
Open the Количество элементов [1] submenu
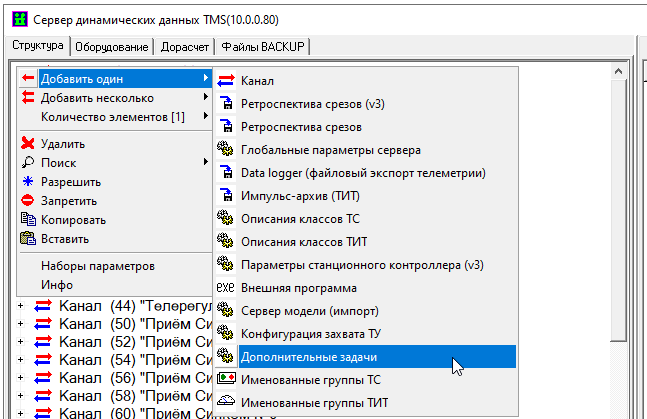click(205, 117)
